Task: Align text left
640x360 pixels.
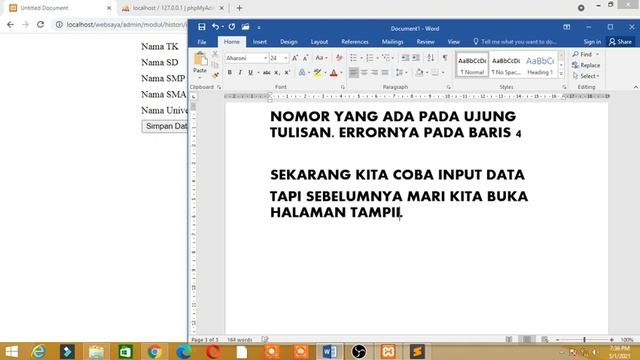Action: [x=354, y=73]
